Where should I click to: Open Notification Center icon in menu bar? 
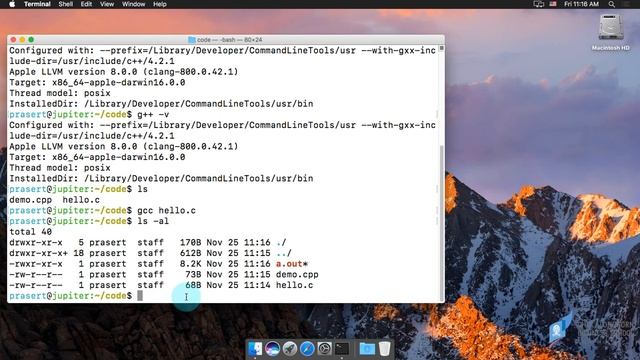(627, 4)
